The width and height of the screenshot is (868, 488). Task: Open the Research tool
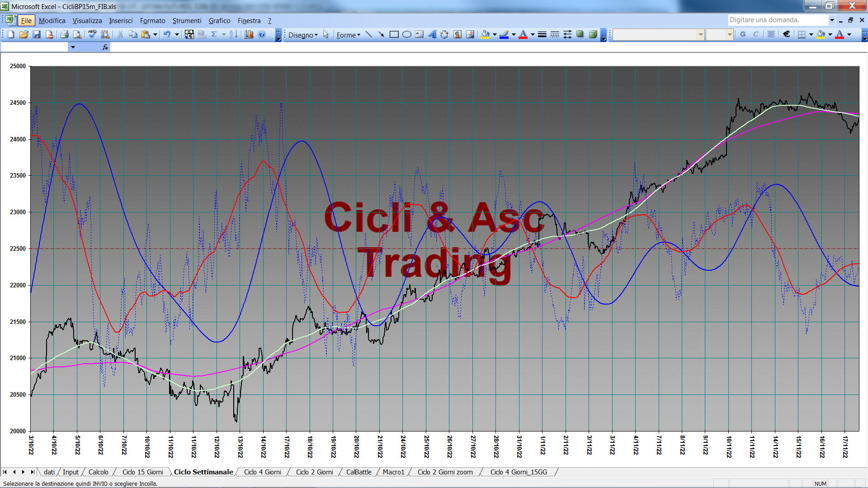105,34
